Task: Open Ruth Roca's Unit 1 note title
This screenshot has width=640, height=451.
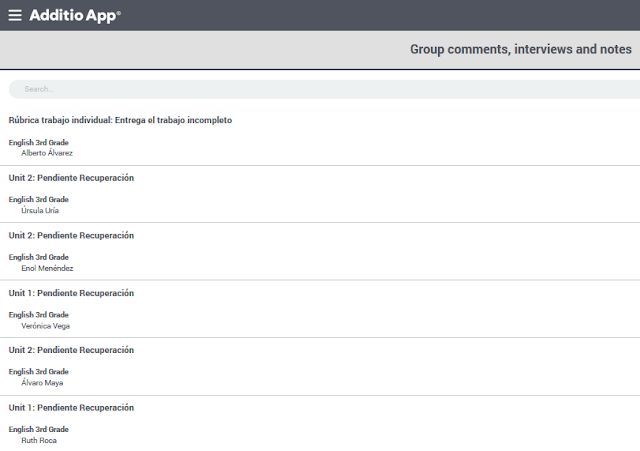Action: coord(71,408)
